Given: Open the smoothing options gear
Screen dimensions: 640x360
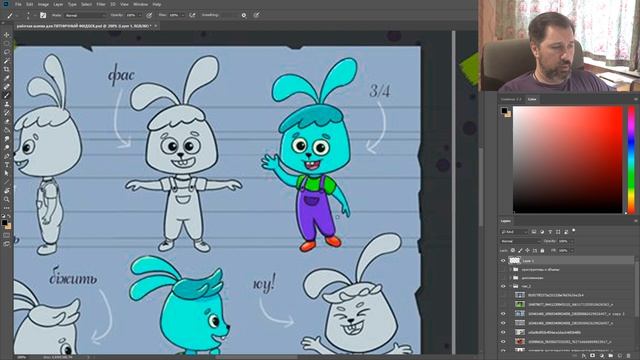Looking at the screenshot, I should [244, 15].
